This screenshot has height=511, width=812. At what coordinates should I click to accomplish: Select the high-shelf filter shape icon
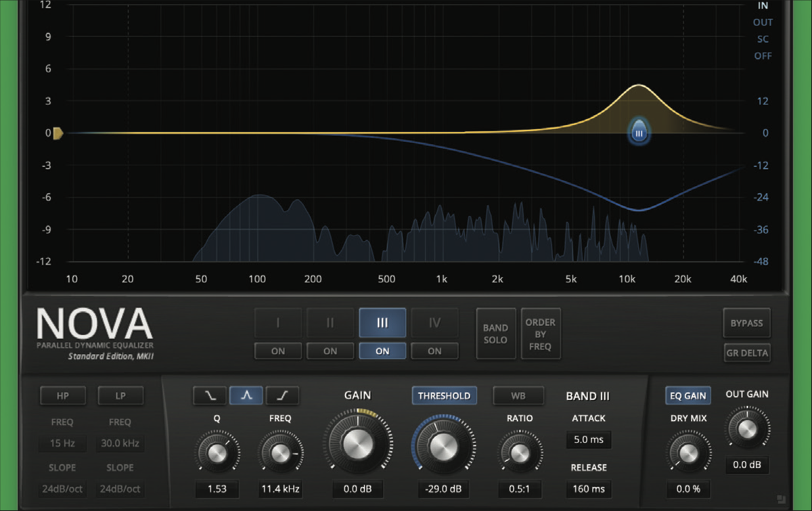pyautogui.click(x=283, y=395)
